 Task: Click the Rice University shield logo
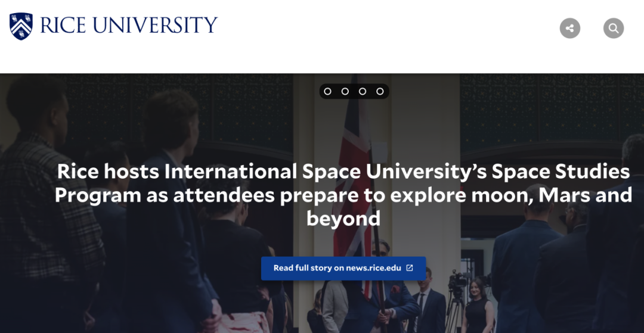(x=21, y=26)
